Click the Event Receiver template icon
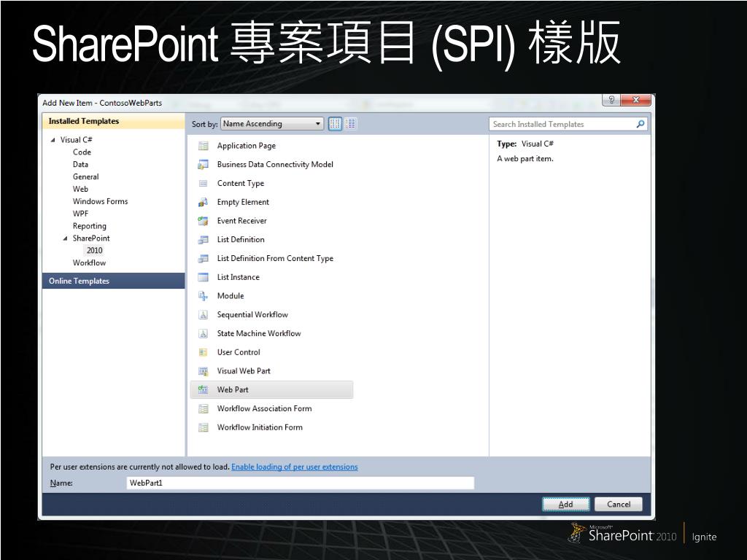The width and height of the screenshot is (747, 560). tap(204, 221)
